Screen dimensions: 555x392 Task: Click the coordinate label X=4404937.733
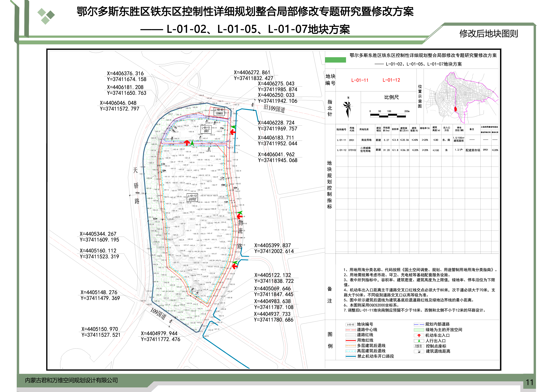272,314
